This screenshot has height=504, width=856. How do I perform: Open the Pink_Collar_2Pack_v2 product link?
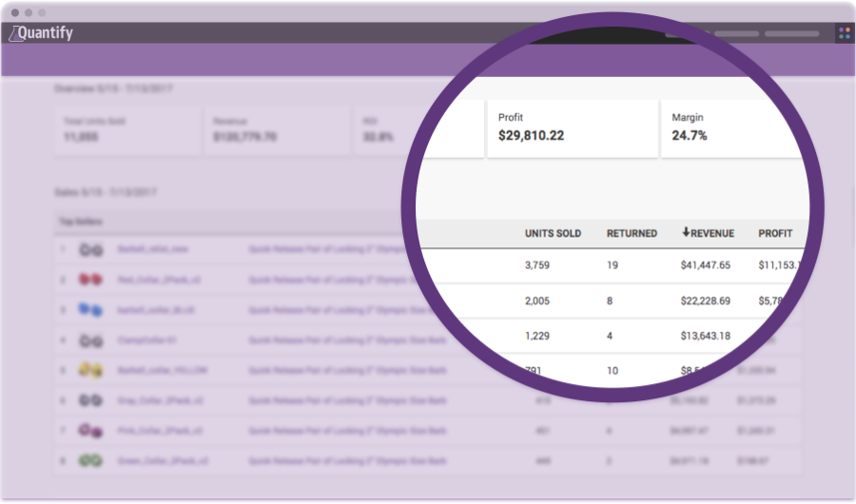click(x=160, y=431)
